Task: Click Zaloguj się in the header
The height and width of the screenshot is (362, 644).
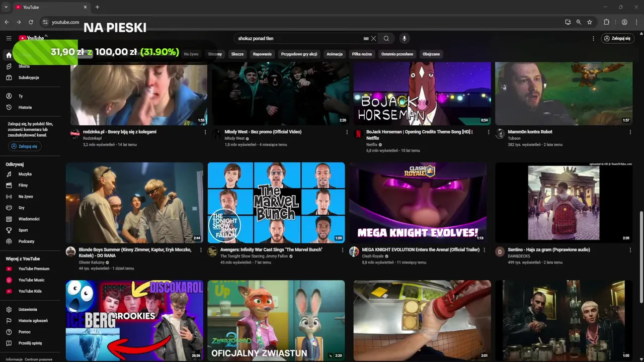Action: pos(617,38)
